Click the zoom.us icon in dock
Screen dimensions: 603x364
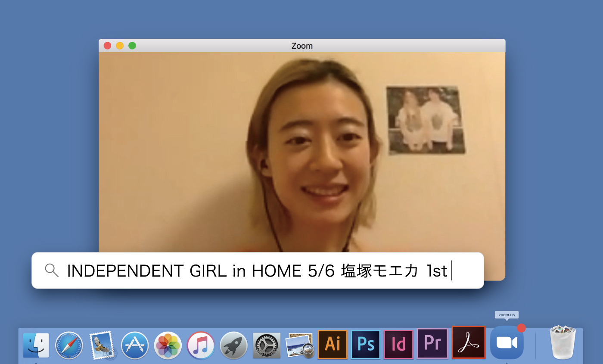tap(507, 342)
